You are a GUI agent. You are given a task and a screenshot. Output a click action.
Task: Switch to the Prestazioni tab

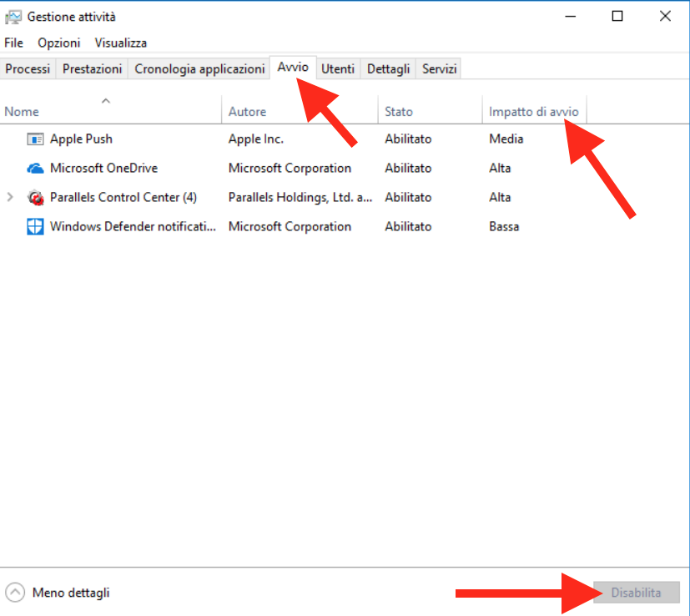coord(92,68)
